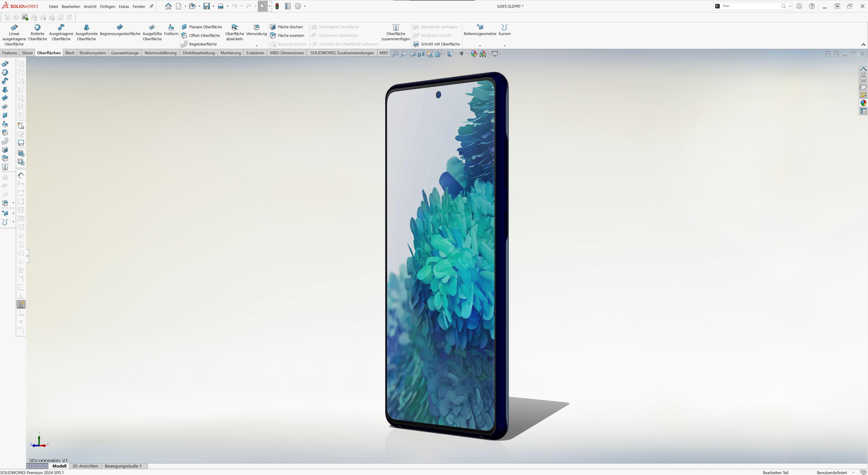Choose Ausgetragene Oberfläche tool

61,32
